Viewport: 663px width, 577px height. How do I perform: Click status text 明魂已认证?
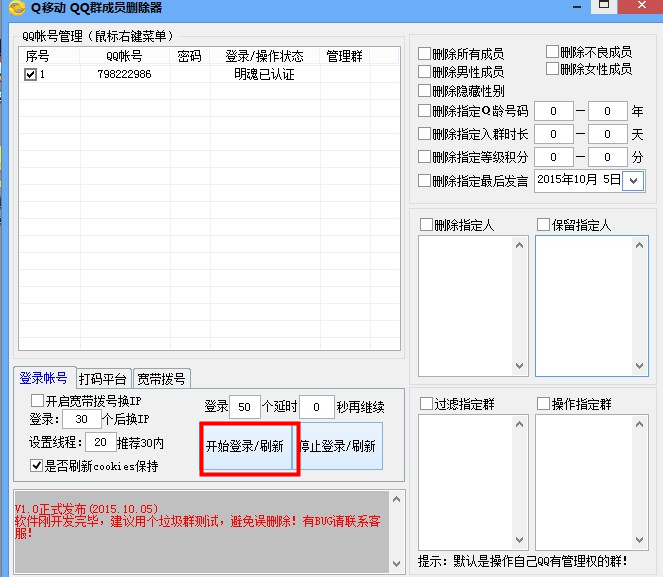click(265, 74)
